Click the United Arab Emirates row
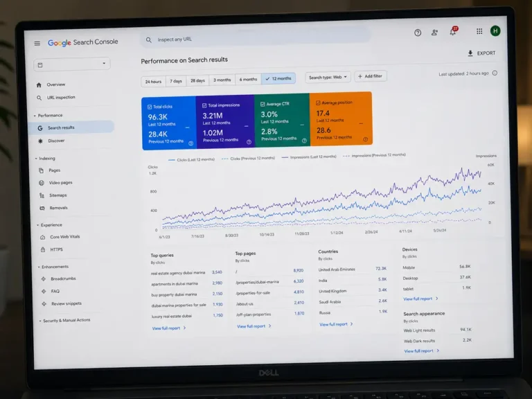 (353, 269)
